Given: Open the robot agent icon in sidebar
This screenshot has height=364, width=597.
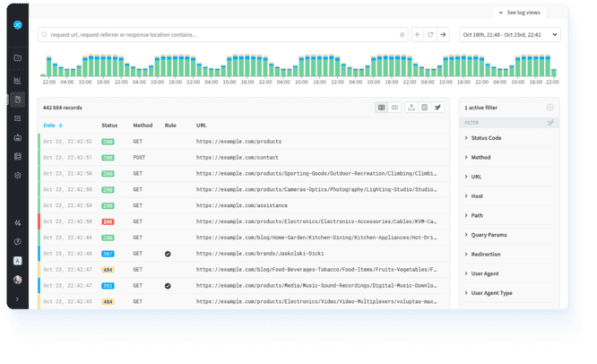Looking at the screenshot, I should [18, 137].
